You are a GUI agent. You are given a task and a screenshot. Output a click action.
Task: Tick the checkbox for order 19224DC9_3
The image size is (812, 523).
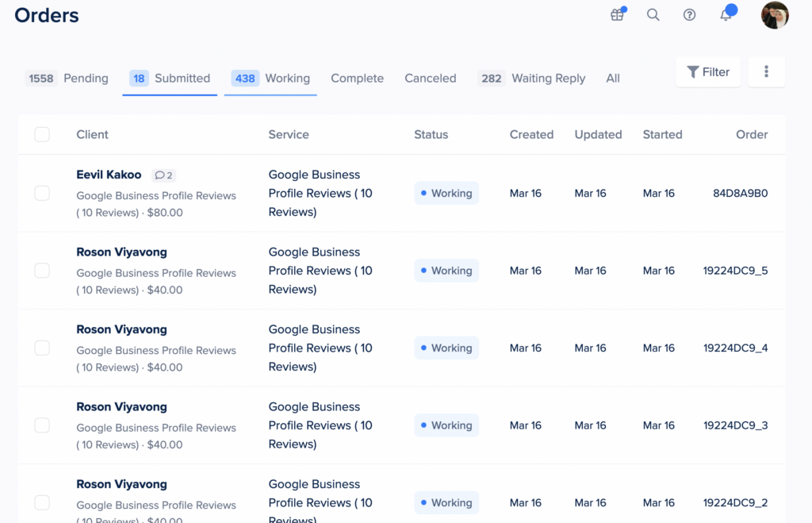pos(42,425)
